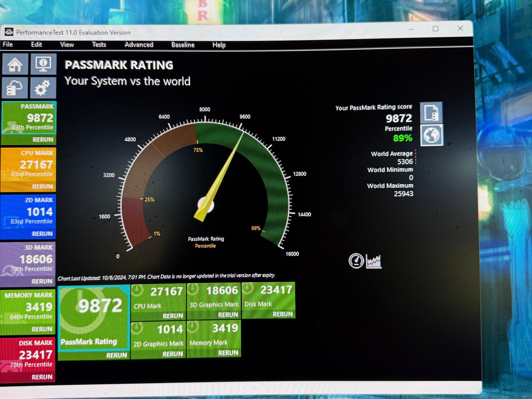Click the 9600 gauge scale label
This screenshot has height=399, width=532.
point(245,117)
